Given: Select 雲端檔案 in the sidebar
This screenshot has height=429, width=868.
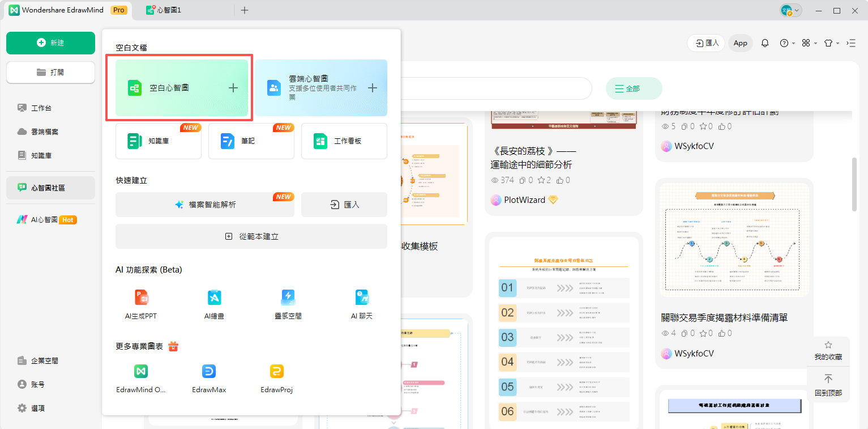Looking at the screenshot, I should 45,131.
